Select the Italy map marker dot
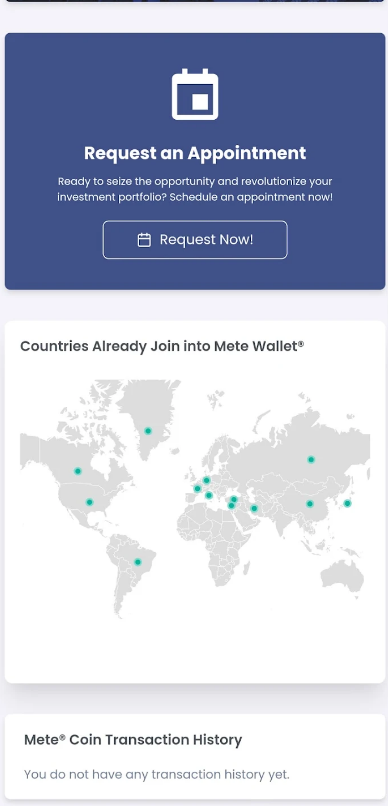The height and width of the screenshot is (806, 388). click(209, 496)
